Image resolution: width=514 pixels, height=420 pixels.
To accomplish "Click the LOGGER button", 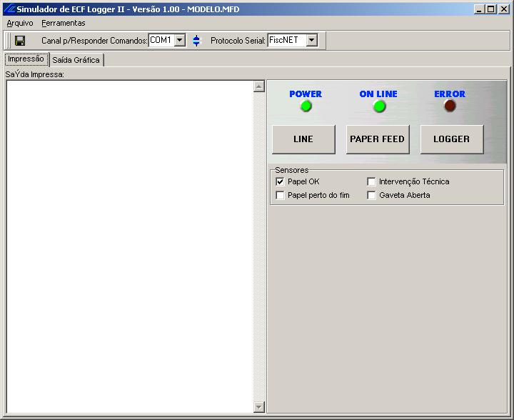I will pos(452,139).
